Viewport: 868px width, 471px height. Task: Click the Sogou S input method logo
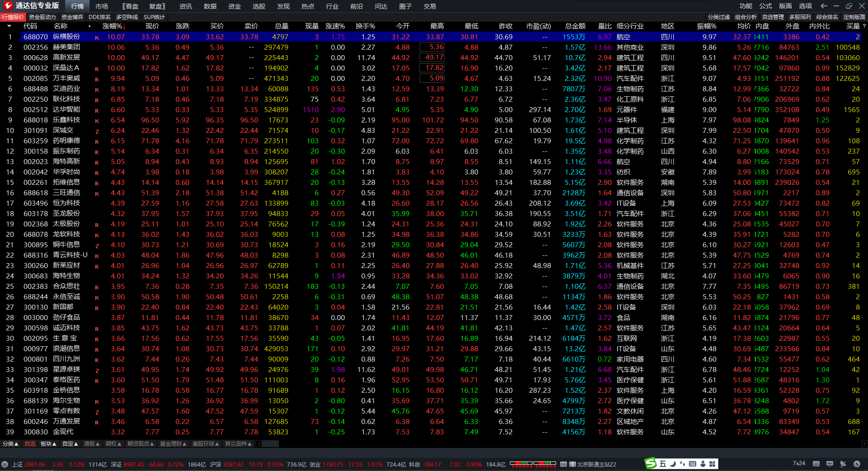tap(651, 463)
